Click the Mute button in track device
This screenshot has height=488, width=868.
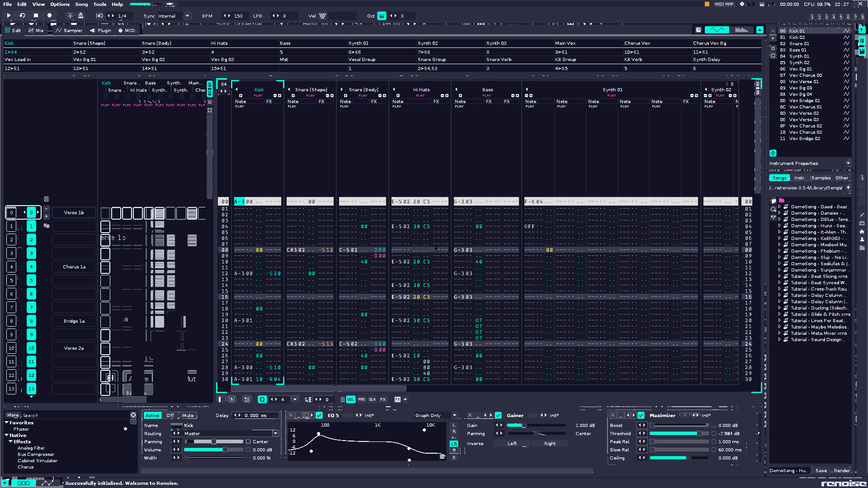pyautogui.click(x=188, y=415)
